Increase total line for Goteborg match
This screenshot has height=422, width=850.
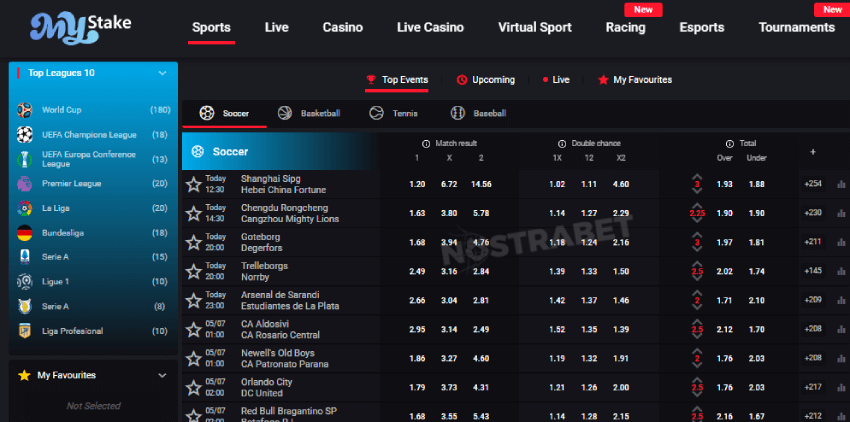697,235
